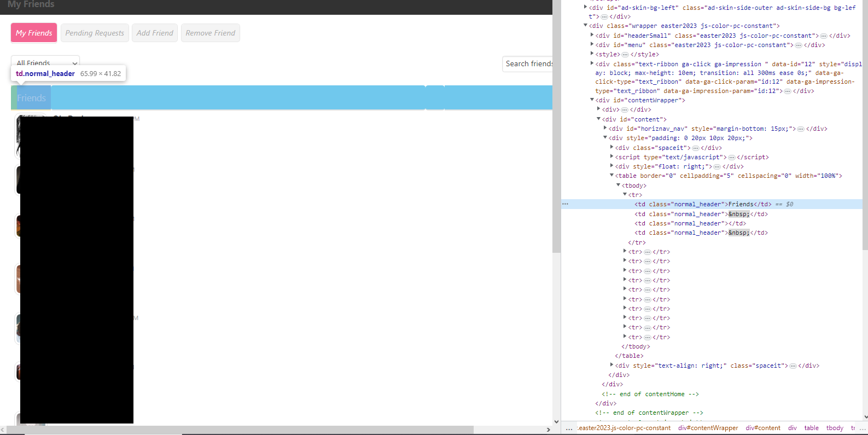
Task: Click horizontal scrollbar right arrow under page
Action: pos(548,430)
